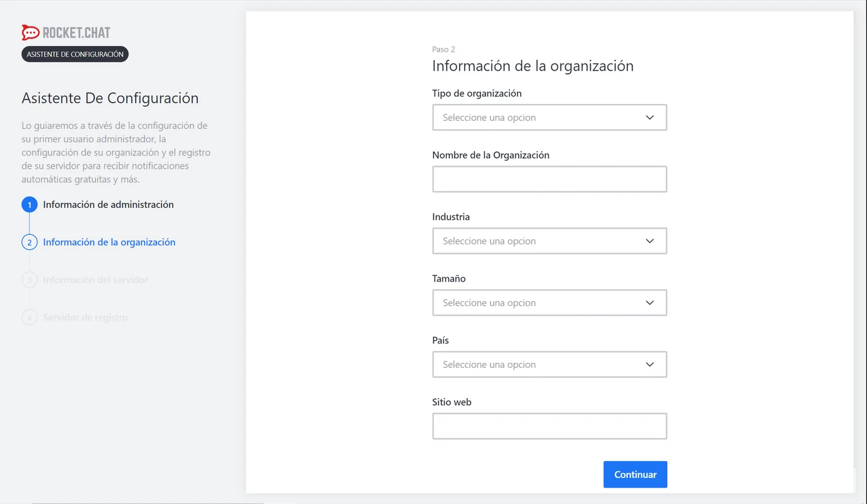Click the step 3 circle icon
867x504 pixels.
point(29,280)
